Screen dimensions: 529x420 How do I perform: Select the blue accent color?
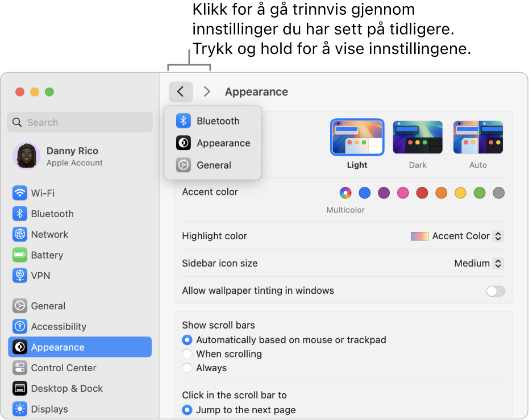(x=365, y=193)
